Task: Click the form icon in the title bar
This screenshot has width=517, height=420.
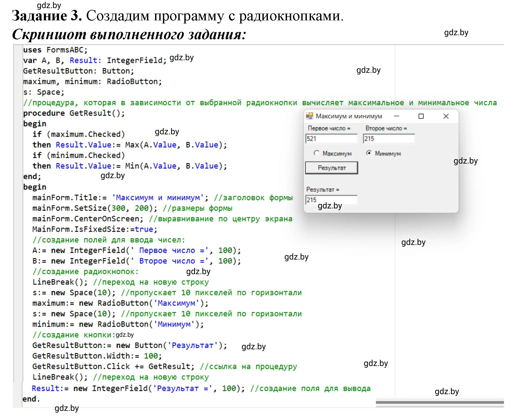Action: pos(309,116)
